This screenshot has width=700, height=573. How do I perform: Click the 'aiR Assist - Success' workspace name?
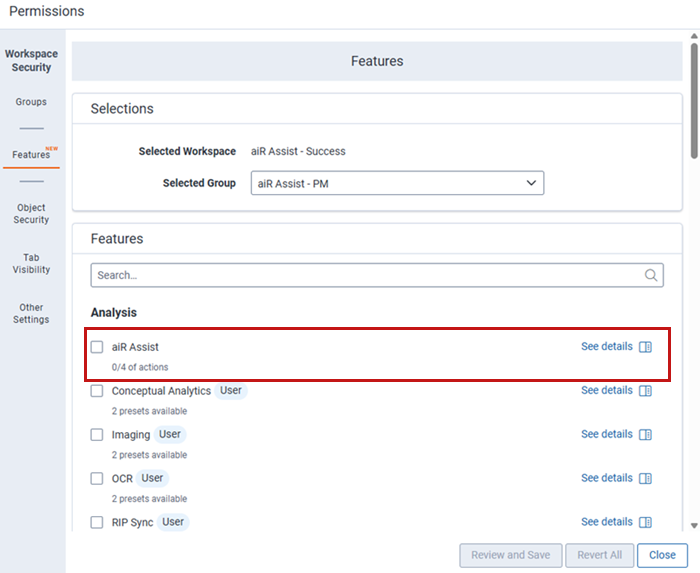pyautogui.click(x=298, y=151)
